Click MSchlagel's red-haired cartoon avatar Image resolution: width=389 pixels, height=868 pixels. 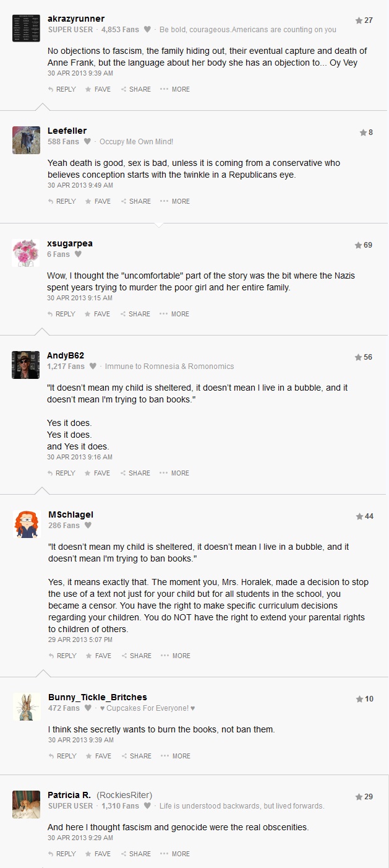pyautogui.click(x=27, y=524)
